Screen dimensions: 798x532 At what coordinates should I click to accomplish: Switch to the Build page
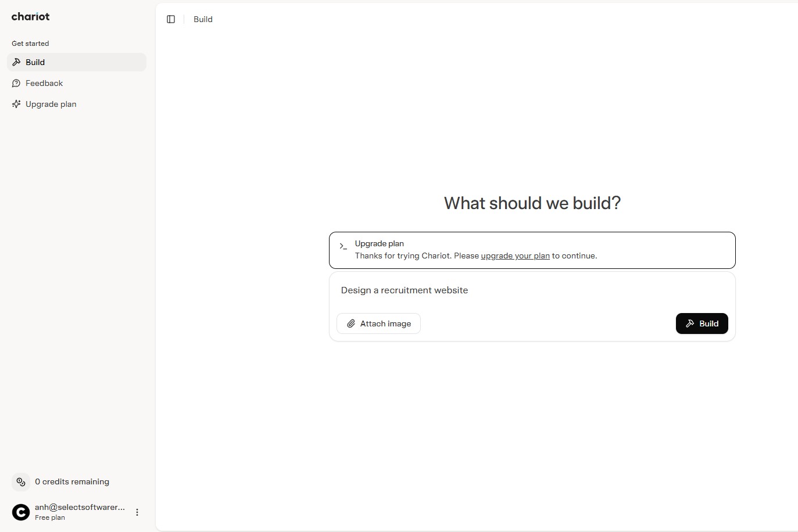click(203, 19)
